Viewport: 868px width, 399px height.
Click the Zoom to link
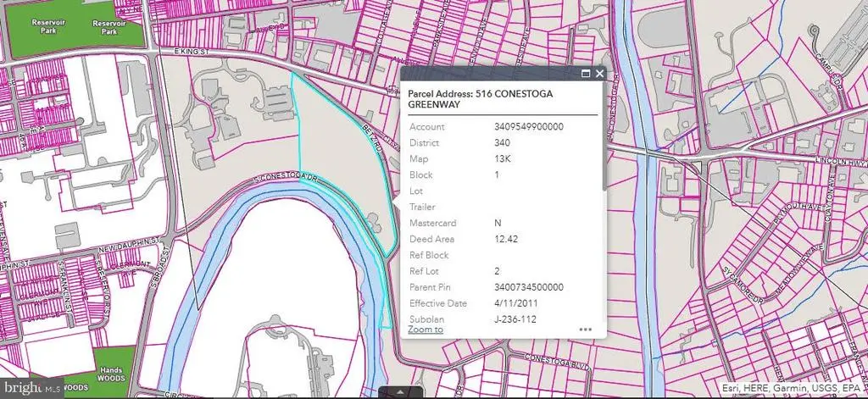[x=425, y=329]
